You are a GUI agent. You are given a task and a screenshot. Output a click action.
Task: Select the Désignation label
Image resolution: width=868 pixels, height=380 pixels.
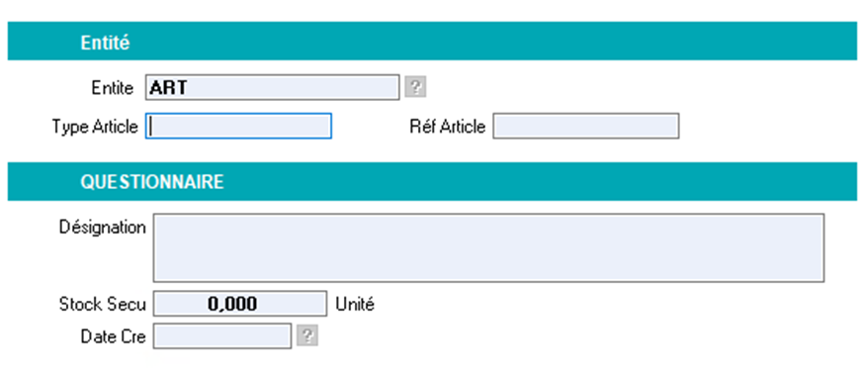pos(103,228)
